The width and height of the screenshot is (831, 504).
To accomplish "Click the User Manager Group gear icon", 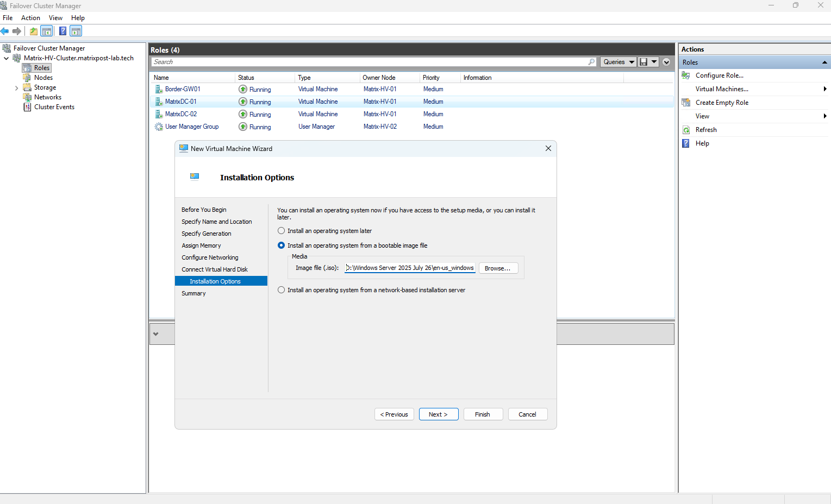I will click(x=159, y=127).
